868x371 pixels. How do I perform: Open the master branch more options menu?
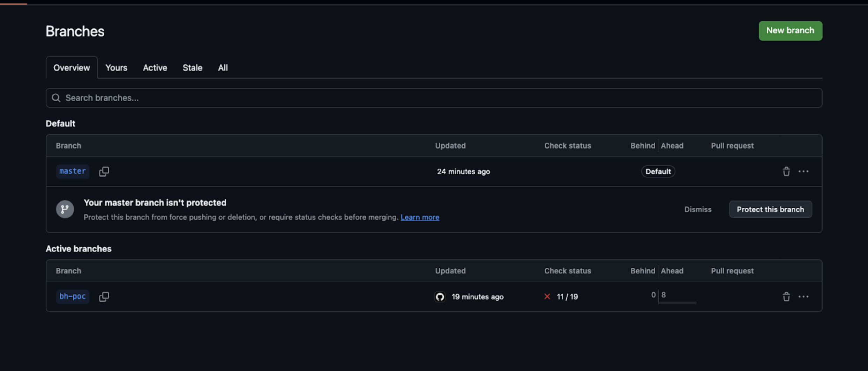(803, 171)
